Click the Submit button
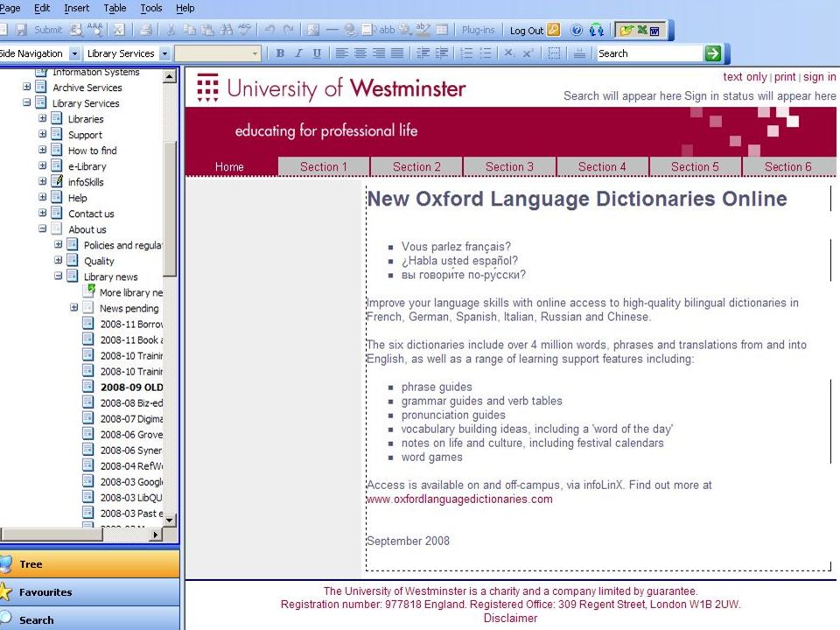This screenshot has width=840, height=630. [48, 30]
